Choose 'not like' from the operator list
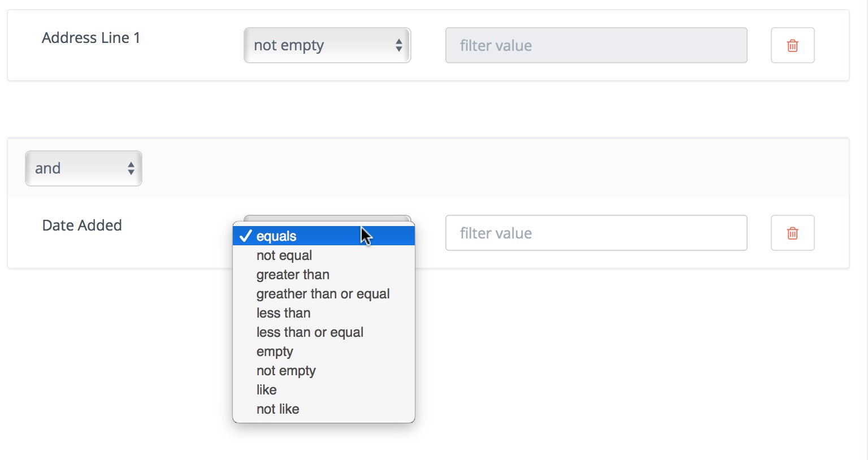This screenshot has width=868, height=460. point(278,409)
